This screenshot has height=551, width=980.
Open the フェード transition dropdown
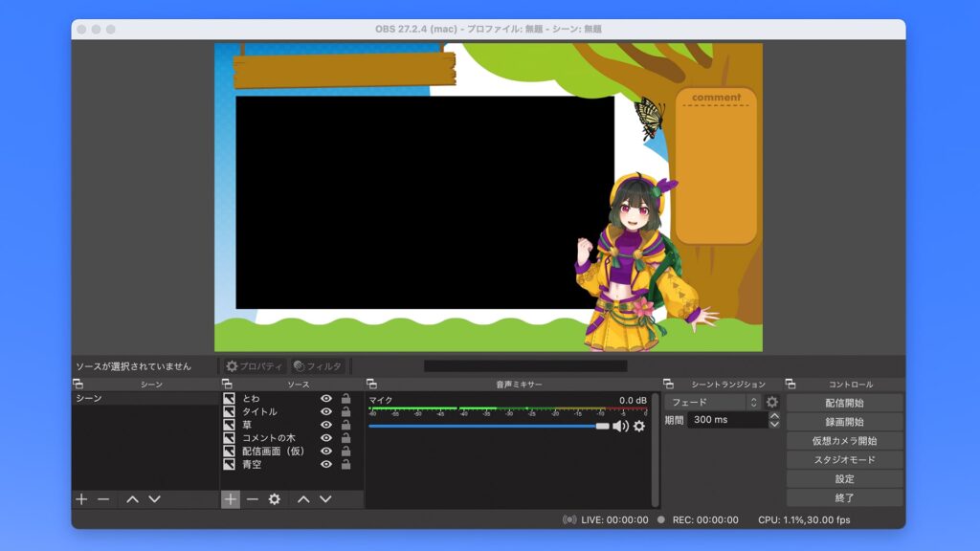[713, 402]
